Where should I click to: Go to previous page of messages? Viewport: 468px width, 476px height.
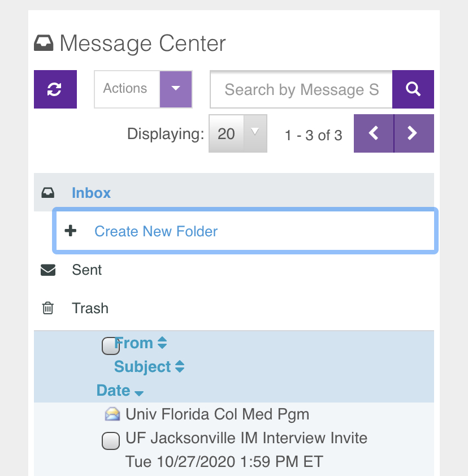[x=374, y=133]
